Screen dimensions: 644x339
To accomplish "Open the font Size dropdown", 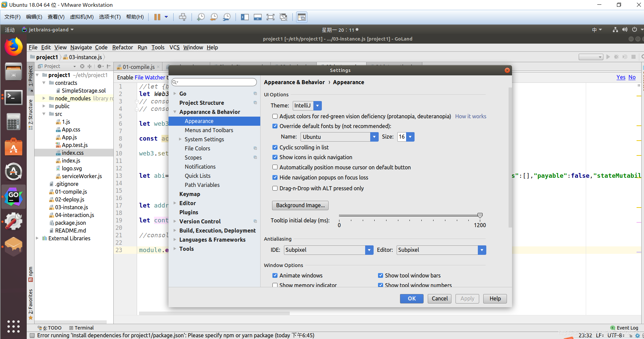I will 410,137.
